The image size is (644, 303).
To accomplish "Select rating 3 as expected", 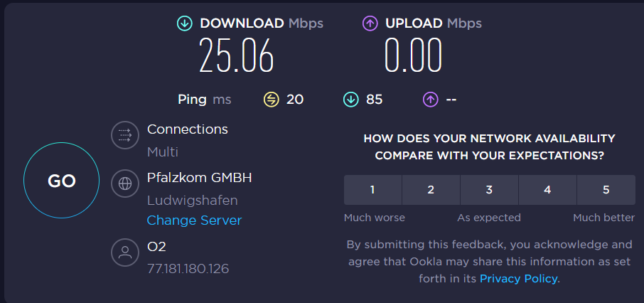I will [489, 189].
